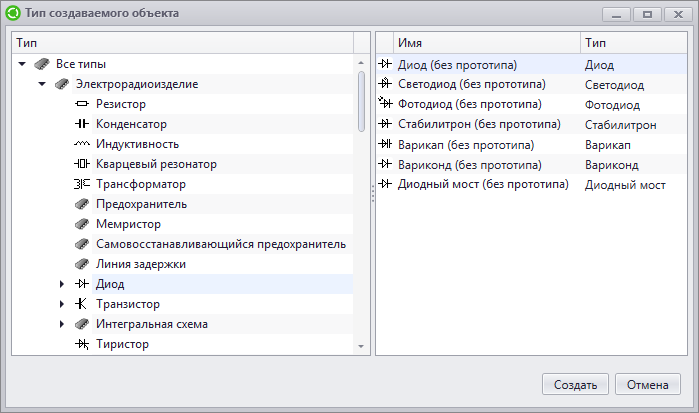Viewport: 699px width, 413px height.
Task: Click the right pane Тип column header
Action: pyautogui.click(x=633, y=43)
